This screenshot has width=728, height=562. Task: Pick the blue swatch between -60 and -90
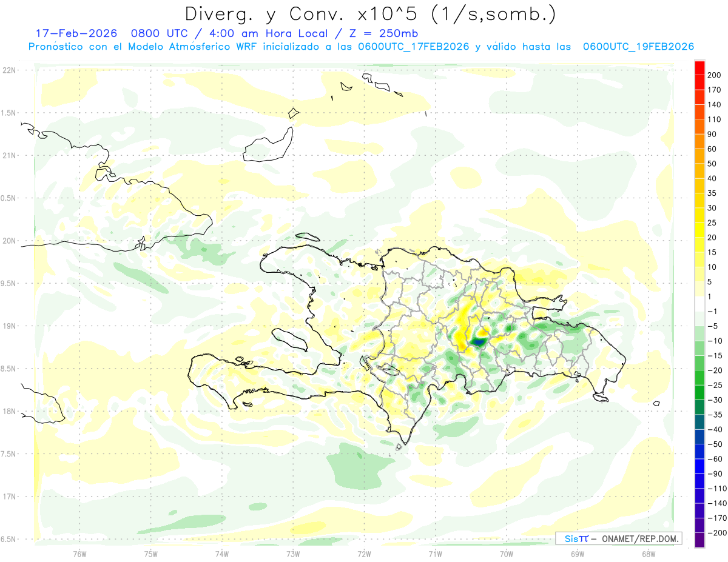[x=700, y=467]
